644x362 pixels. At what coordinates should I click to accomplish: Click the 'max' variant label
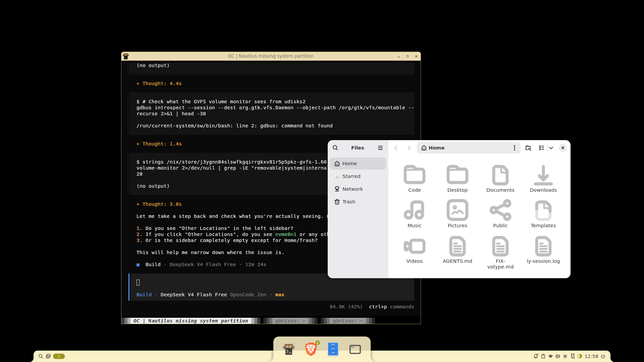(x=280, y=295)
